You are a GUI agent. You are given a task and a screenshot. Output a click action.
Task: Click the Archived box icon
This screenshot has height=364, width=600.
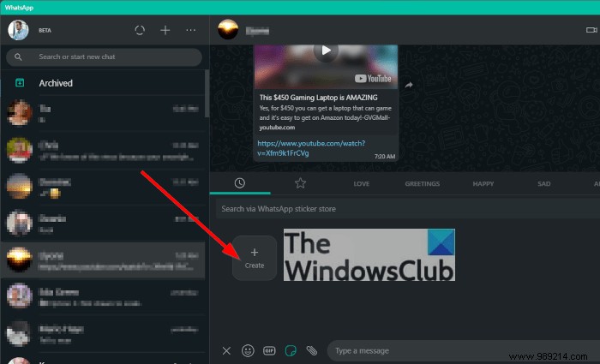(x=20, y=82)
